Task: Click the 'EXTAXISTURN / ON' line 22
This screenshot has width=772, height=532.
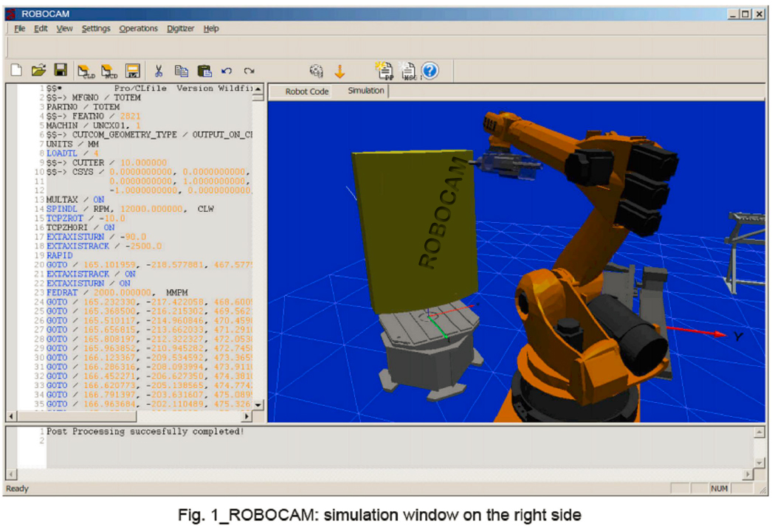Action: [x=89, y=283]
